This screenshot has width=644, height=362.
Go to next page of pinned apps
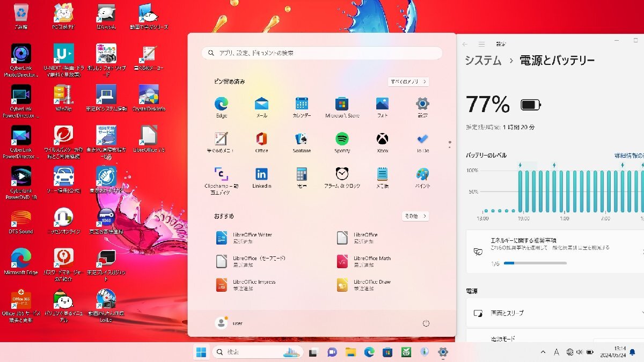coord(450,146)
